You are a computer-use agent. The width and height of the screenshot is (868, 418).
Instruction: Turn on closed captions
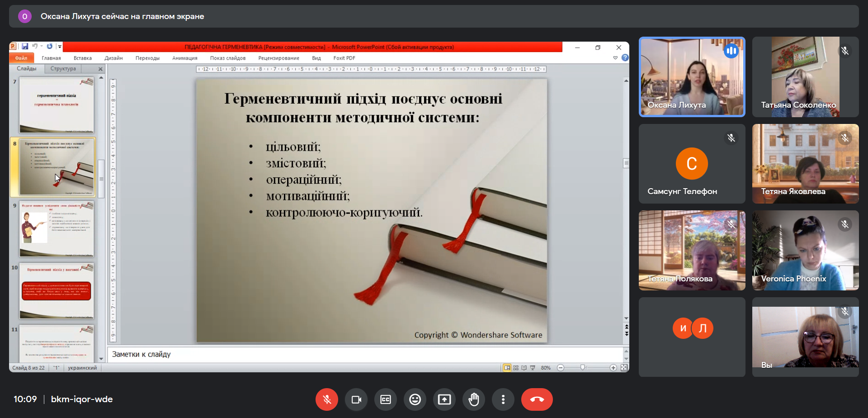pos(386,399)
